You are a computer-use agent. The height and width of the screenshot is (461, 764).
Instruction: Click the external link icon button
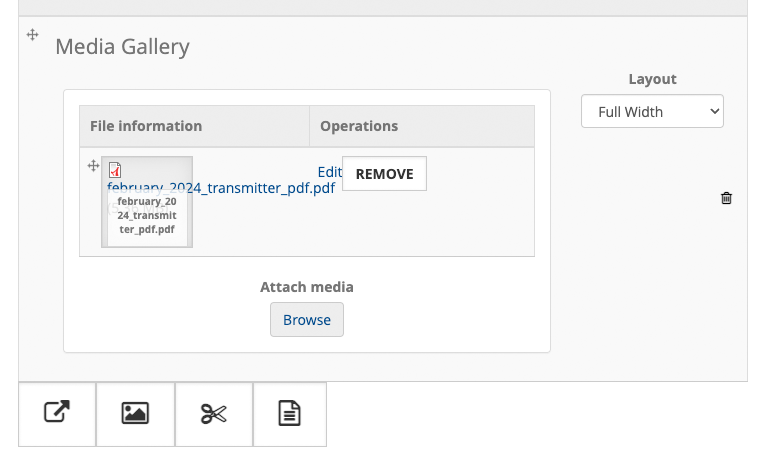pos(57,414)
